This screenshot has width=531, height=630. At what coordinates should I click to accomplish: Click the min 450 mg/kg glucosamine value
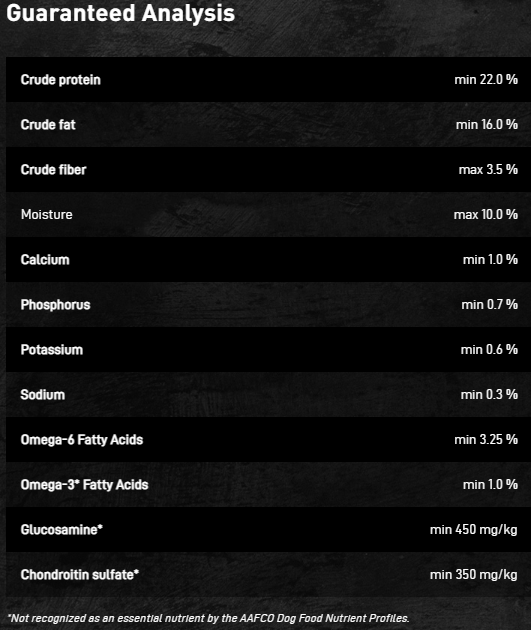(x=474, y=530)
